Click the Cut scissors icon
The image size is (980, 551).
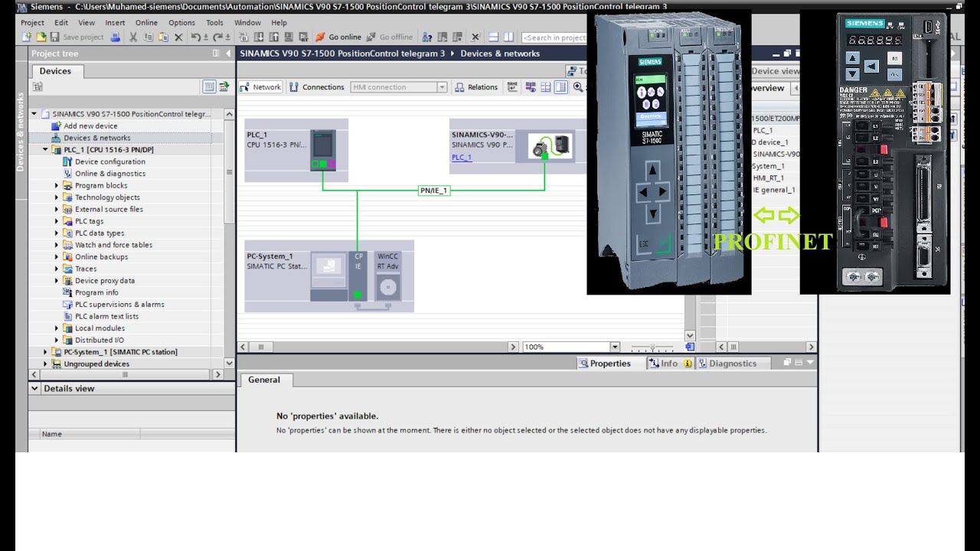[132, 37]
